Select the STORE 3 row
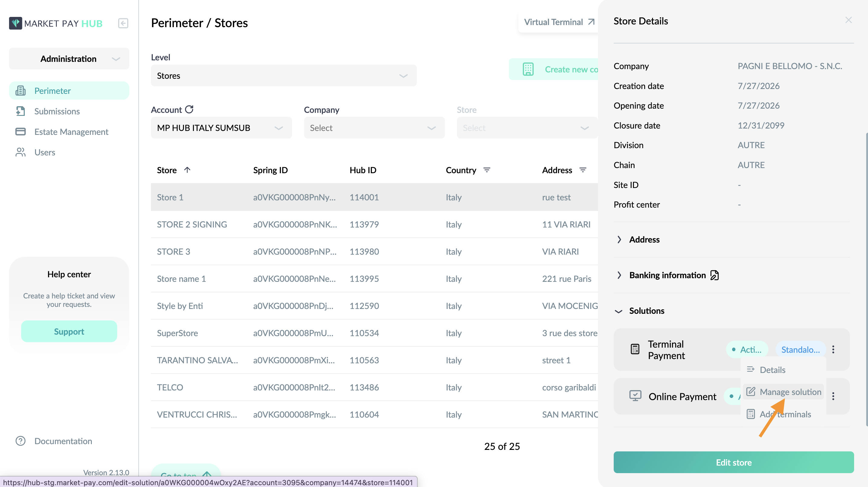Screen dimensions: 868x487 [375, 251]
